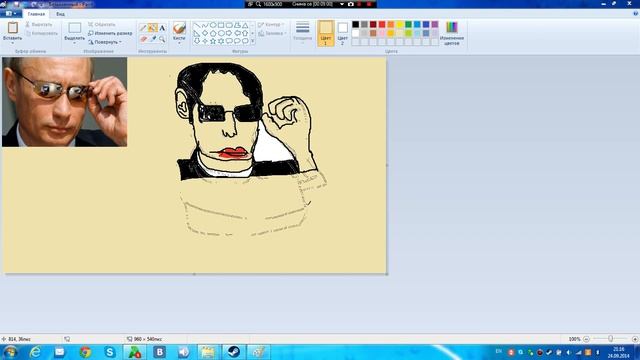Click the Изменить размер resize button
The height and width of the screenshot is (360, 640).
pyautogui.click(x=110, y=33)
